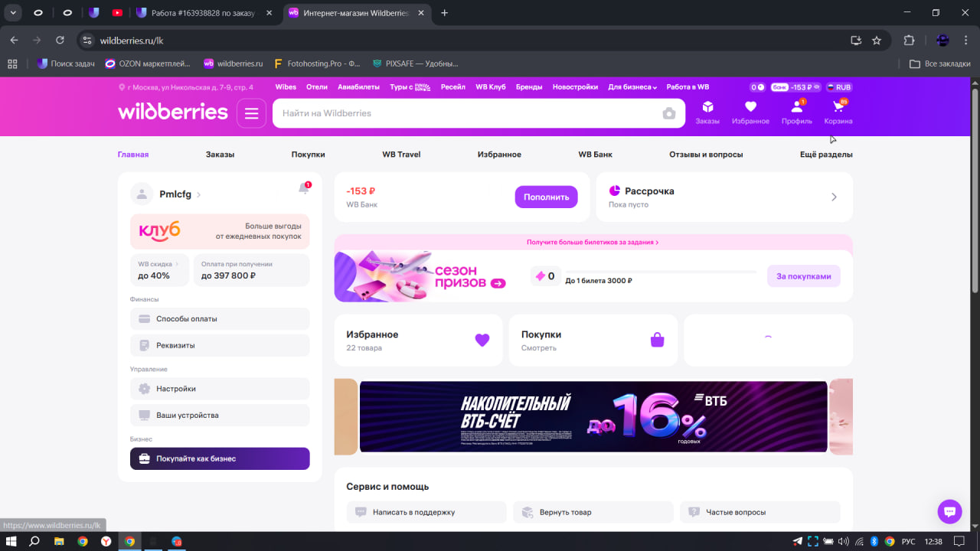Click the shopping bag on Покупки card
This screenshot has height=551, width=980.
(x=657, y=341)
